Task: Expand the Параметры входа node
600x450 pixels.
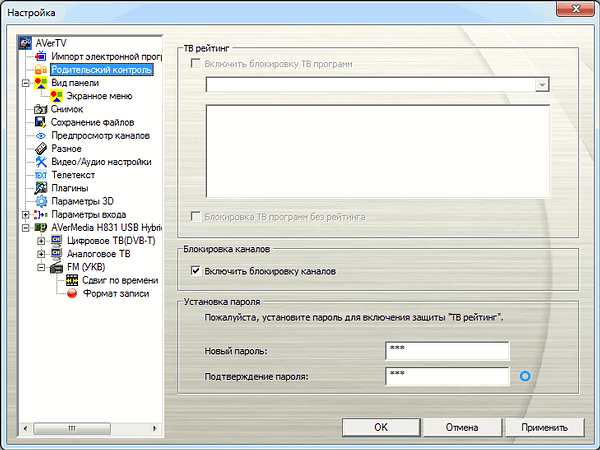Action: click(26, 215)
